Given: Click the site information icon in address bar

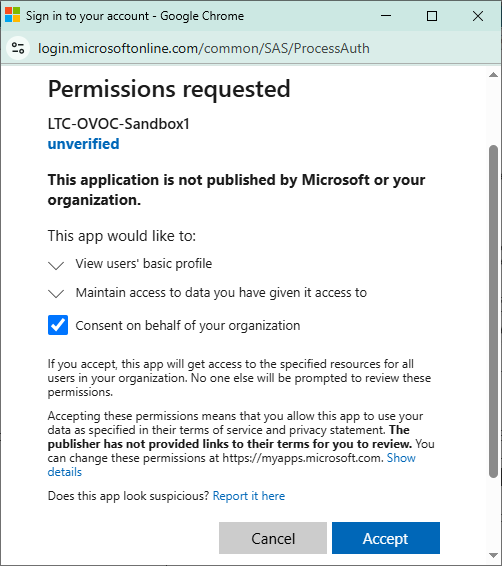Looking at the screenshot, I should 18,48.
